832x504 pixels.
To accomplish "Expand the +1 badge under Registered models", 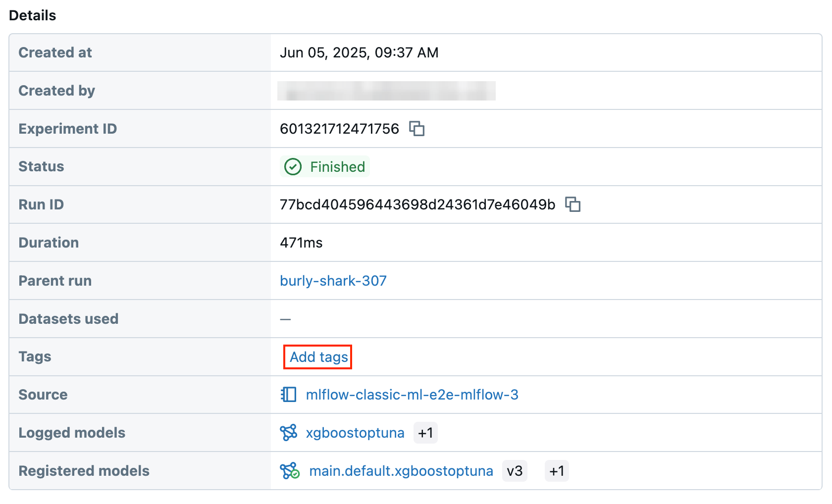I will (x=557, y=471).
